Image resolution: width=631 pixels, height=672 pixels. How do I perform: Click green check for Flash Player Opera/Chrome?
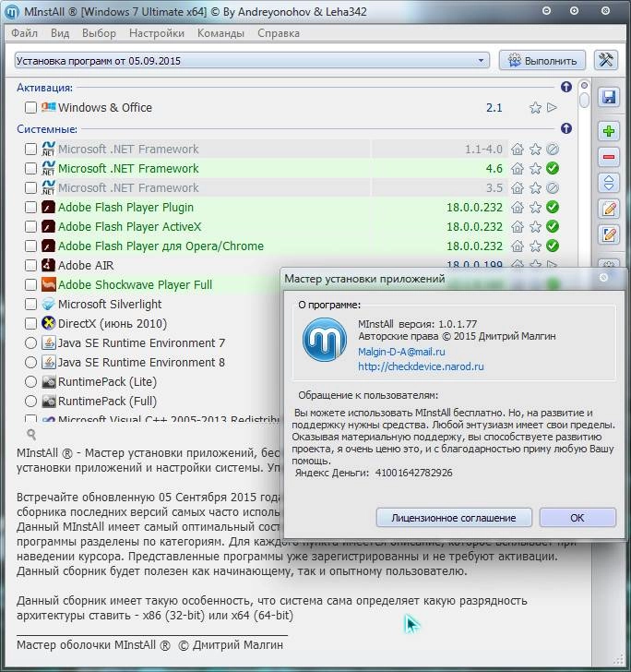[553, 246]
